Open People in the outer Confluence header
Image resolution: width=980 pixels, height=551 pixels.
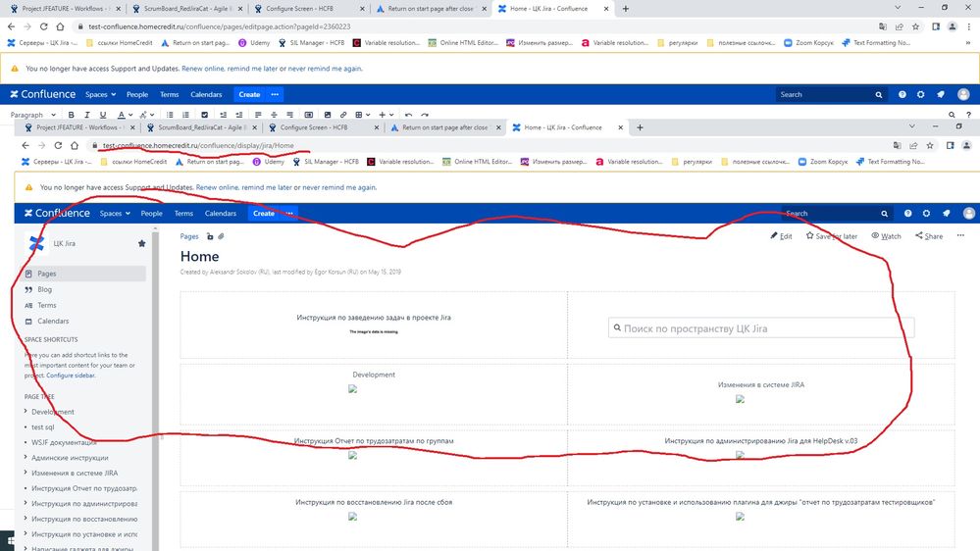pos(137,94)
